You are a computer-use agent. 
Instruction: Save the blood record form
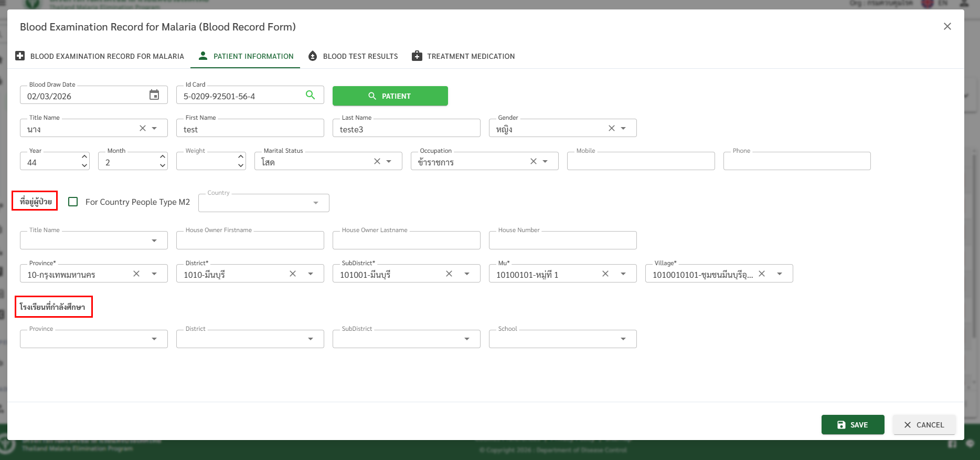click(853, 425)
